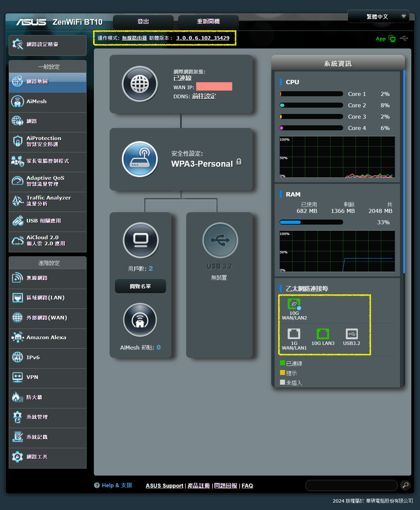Click the VPN monitor icon
Viewport: 420px width, 510px height.
pyautogui.click(x=18, y=378)
